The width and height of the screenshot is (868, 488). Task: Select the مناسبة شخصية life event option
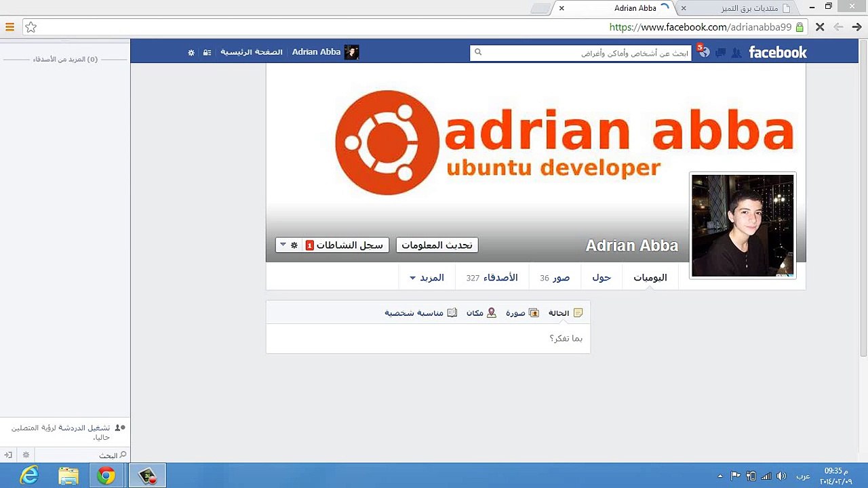point(420,313)
